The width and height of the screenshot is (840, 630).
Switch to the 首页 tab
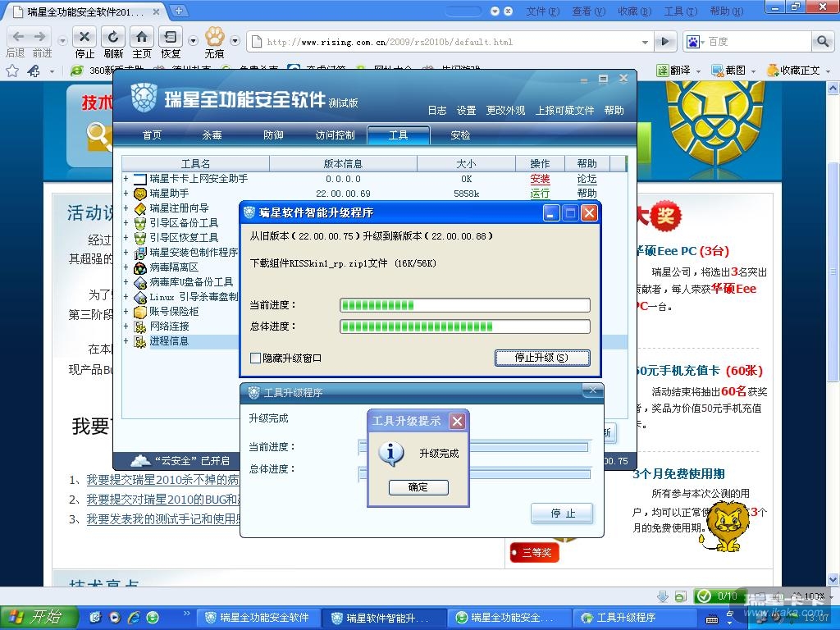pos(152,135)
